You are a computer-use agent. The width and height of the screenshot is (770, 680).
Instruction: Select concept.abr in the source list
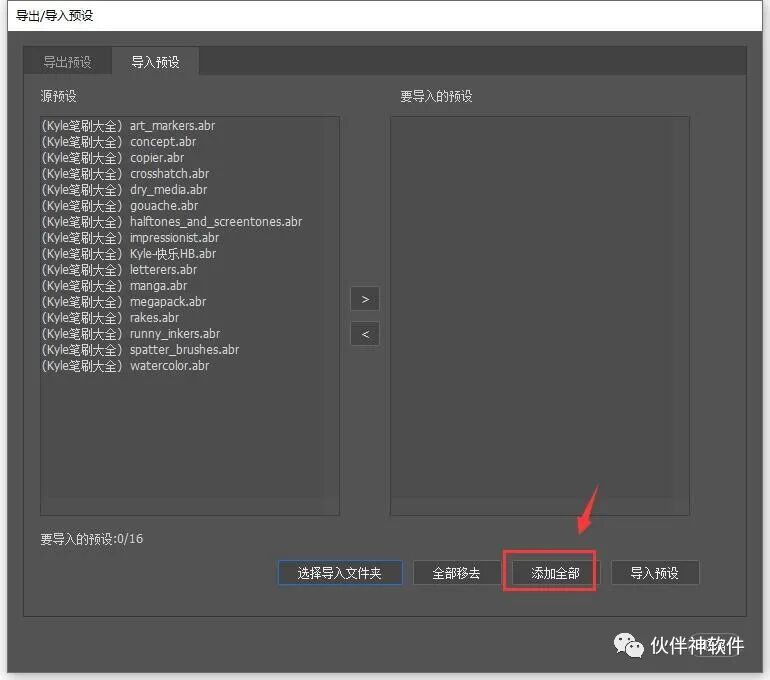pos(119,142)
